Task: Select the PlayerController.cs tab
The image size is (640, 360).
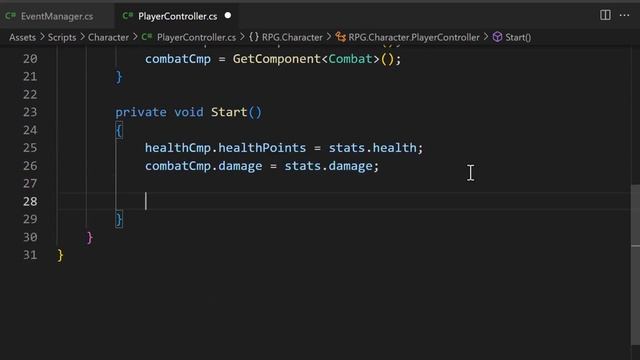Action: click(x=178, y=16)
